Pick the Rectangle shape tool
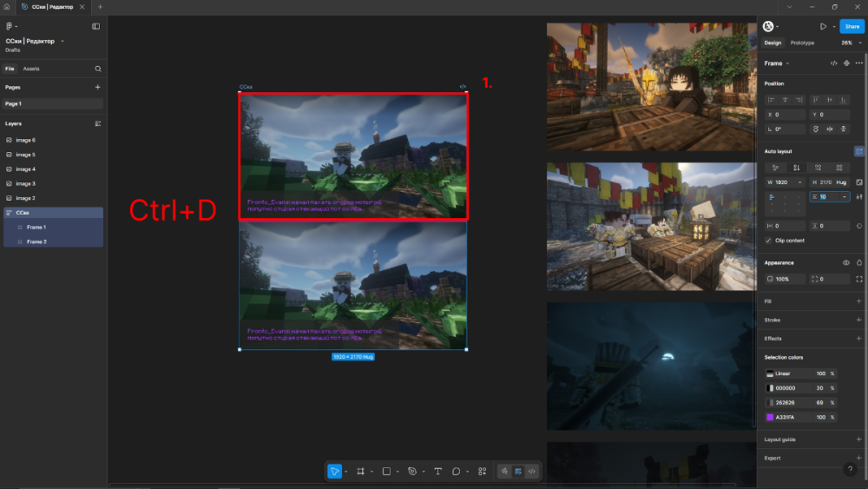 point(387,471)
